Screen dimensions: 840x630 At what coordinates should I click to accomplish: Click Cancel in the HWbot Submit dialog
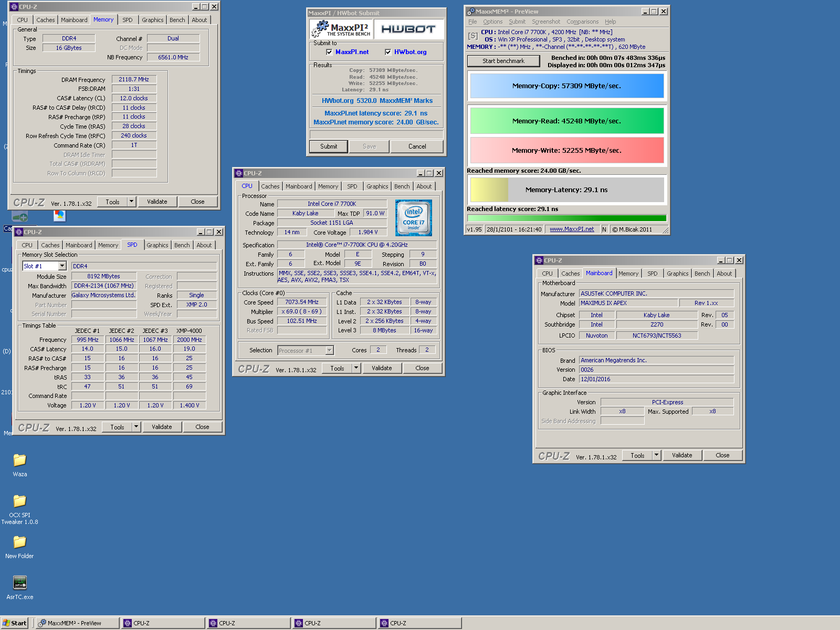point(417,146)
